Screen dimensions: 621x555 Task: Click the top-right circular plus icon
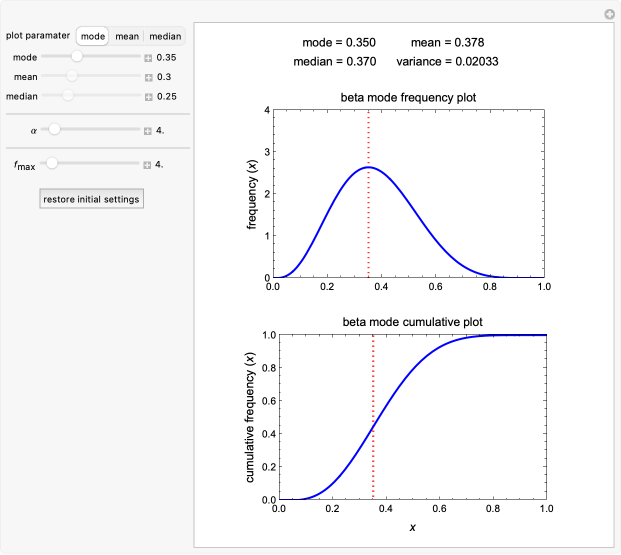(608, 14)
